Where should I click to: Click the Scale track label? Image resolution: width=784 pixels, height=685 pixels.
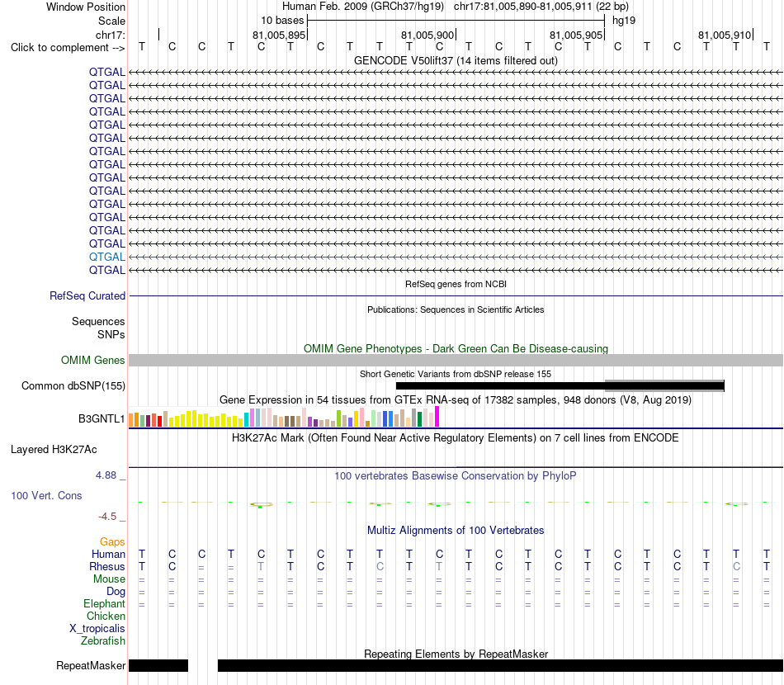pyautogui.click(x=111, y=21)
